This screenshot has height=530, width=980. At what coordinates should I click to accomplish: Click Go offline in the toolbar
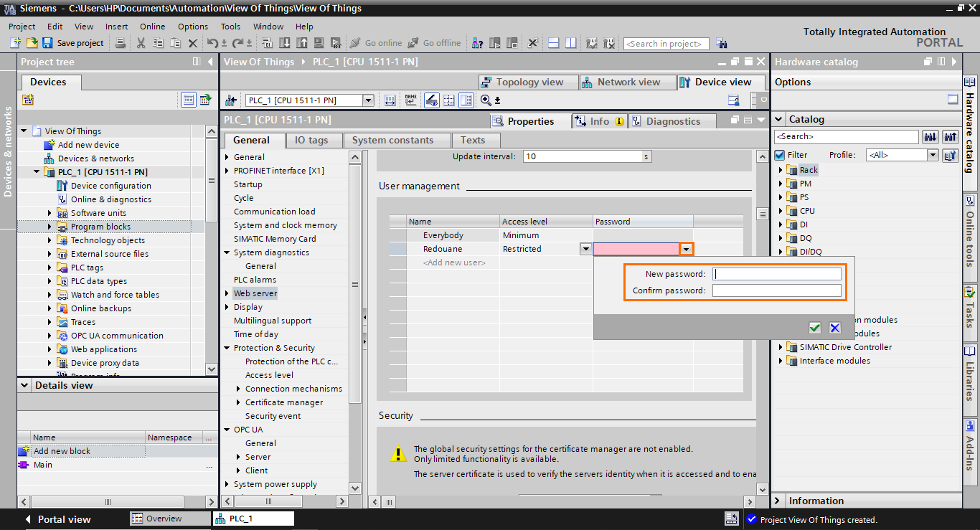point(435,43)
